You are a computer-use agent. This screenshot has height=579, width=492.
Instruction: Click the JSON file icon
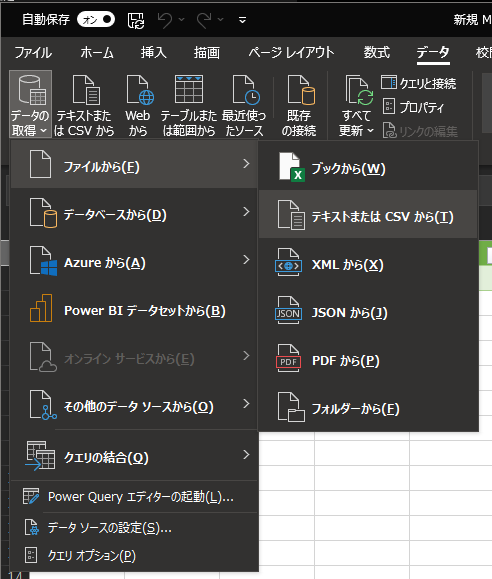(288, 311)
